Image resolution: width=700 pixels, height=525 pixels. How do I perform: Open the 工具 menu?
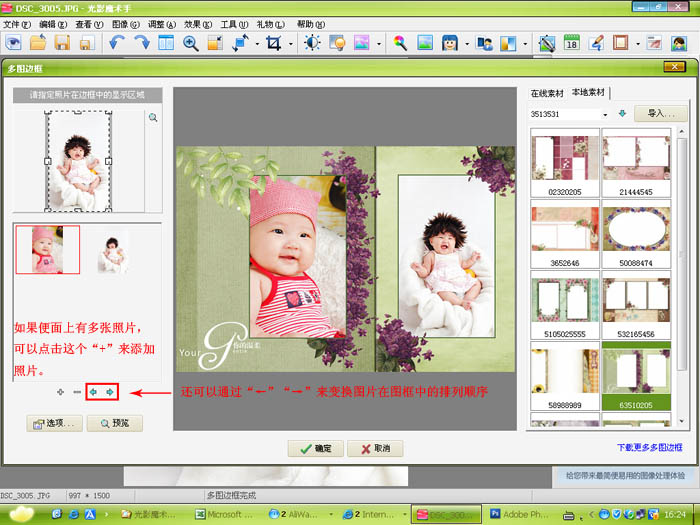tap(234, 24)
